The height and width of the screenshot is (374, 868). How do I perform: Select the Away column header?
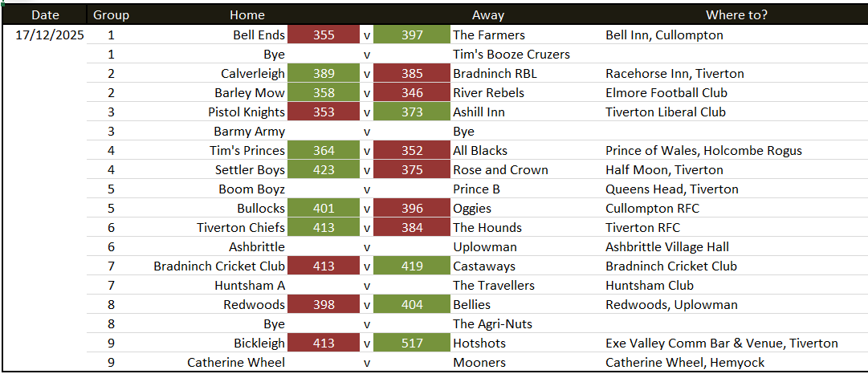point(488,15)
